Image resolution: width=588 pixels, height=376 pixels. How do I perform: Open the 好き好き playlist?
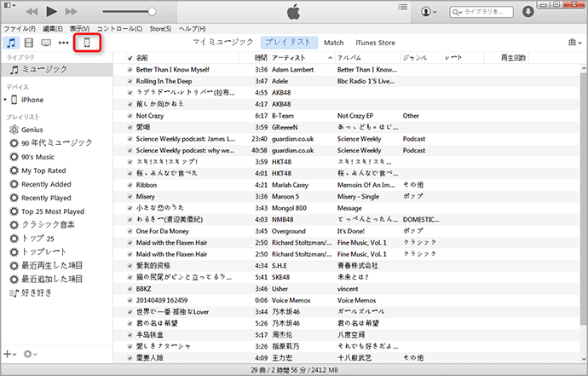click(x=36, y=292)
